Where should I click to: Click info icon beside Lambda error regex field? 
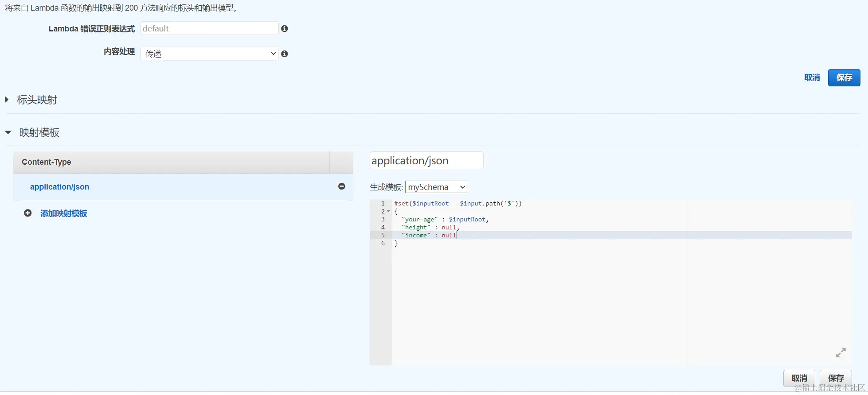click(285, 28)
